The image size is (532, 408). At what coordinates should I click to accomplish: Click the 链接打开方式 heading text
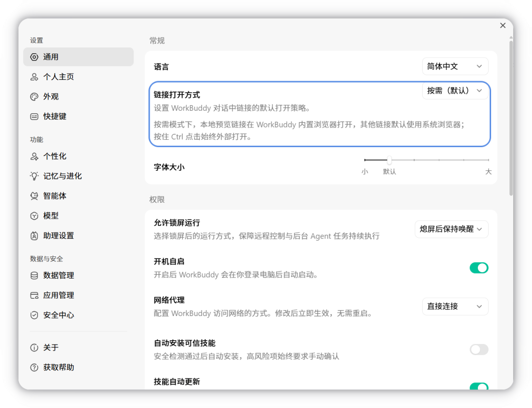(177, 95)
